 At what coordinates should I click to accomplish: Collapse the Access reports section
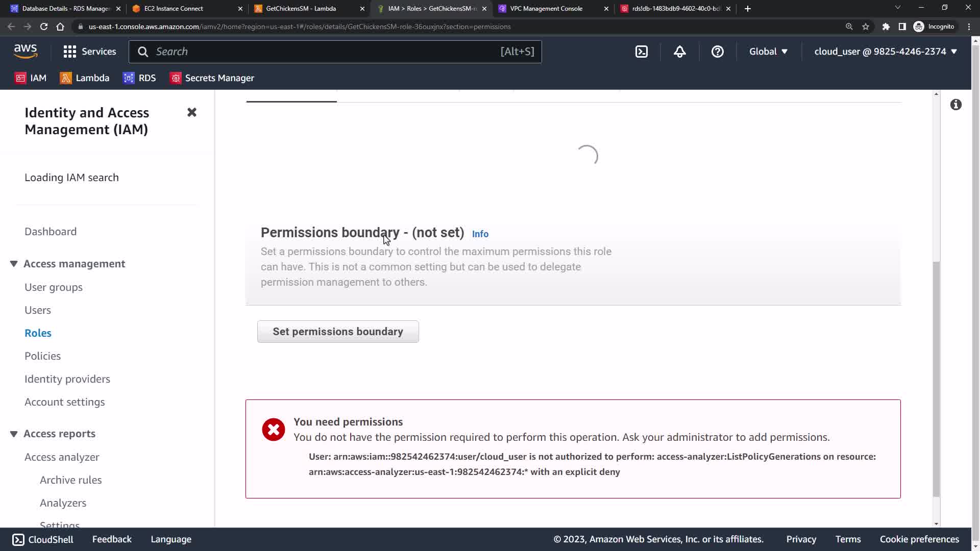click(14, 434)
